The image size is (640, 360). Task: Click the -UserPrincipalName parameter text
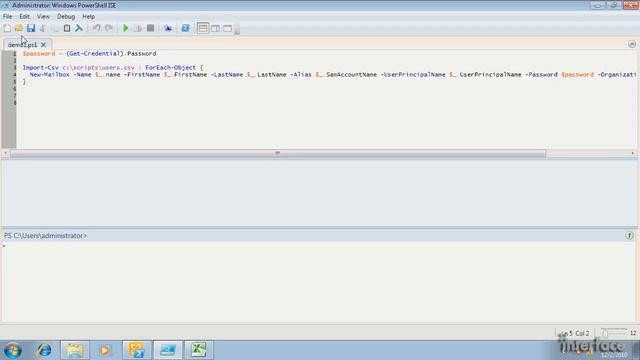pos(413,75)
